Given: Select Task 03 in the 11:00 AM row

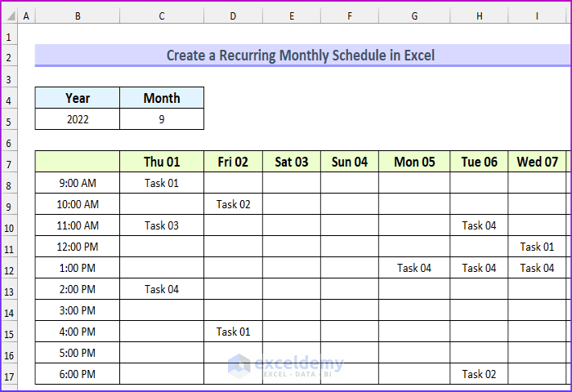Looking at the screenshot, I should (x=162, y=225).
